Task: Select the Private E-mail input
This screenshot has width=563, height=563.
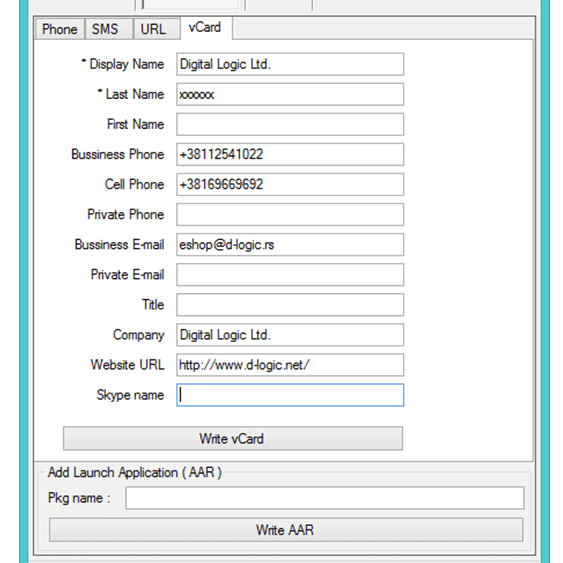Action: pos(290,275)
